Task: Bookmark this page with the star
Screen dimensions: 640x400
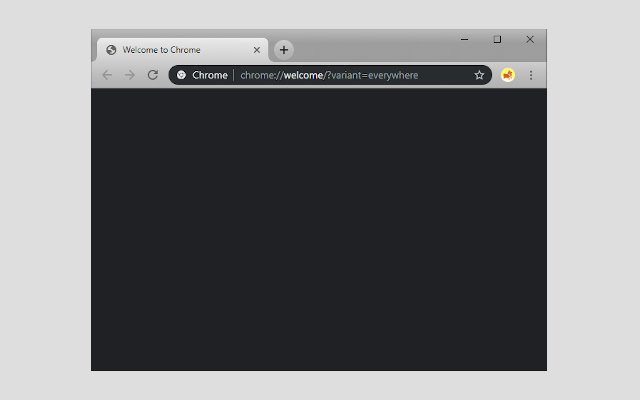Action: pyautogui.click(x=479, y=75)
